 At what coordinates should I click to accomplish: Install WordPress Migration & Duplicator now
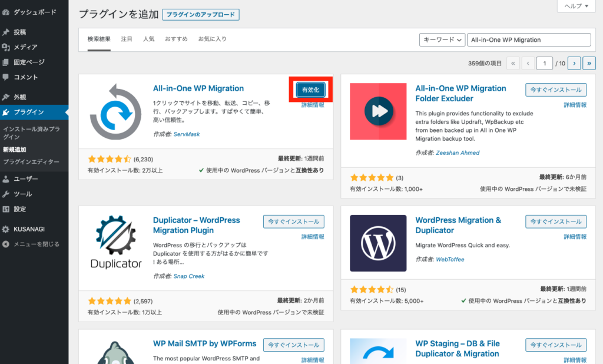click(556, 221)
